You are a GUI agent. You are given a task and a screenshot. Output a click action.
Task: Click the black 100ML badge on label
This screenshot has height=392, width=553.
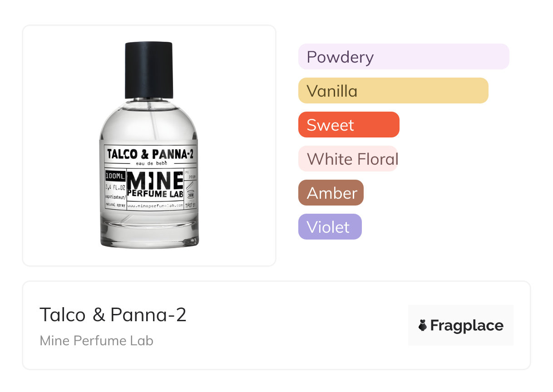point(114,176)
